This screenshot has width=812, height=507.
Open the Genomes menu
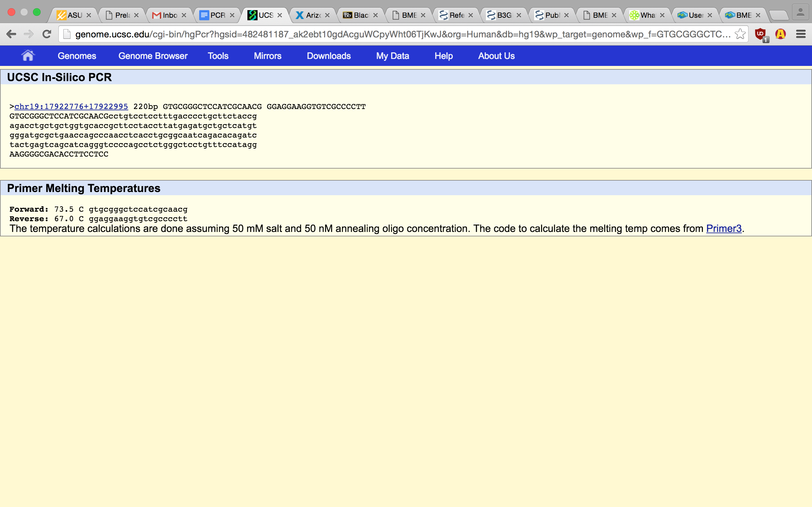77,56
